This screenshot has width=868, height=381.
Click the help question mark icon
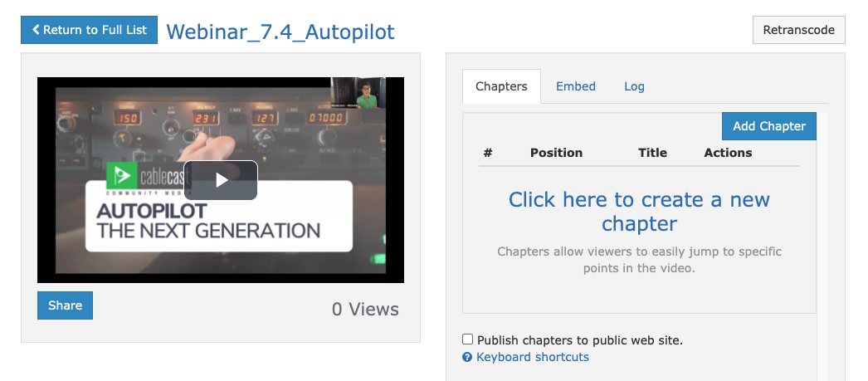pos(467,358)
